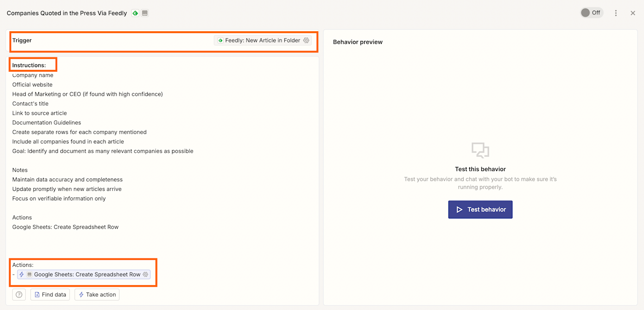The width and height of the screenshot is (644, 310).
Task: Click the "Link to source article" line
Action: click(x=40, y=113)
